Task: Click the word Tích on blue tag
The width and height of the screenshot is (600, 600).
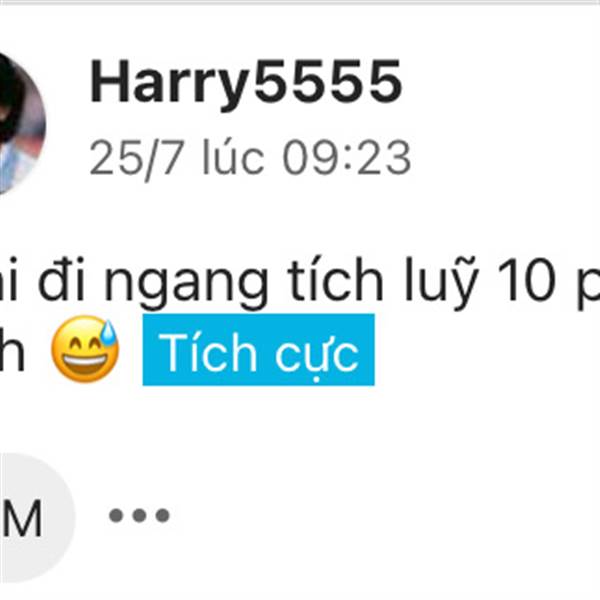Action: (x=207, y=352)
